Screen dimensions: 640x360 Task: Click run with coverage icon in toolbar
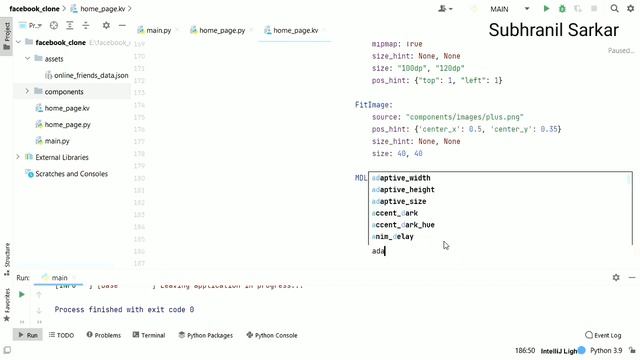click(578, 9)
